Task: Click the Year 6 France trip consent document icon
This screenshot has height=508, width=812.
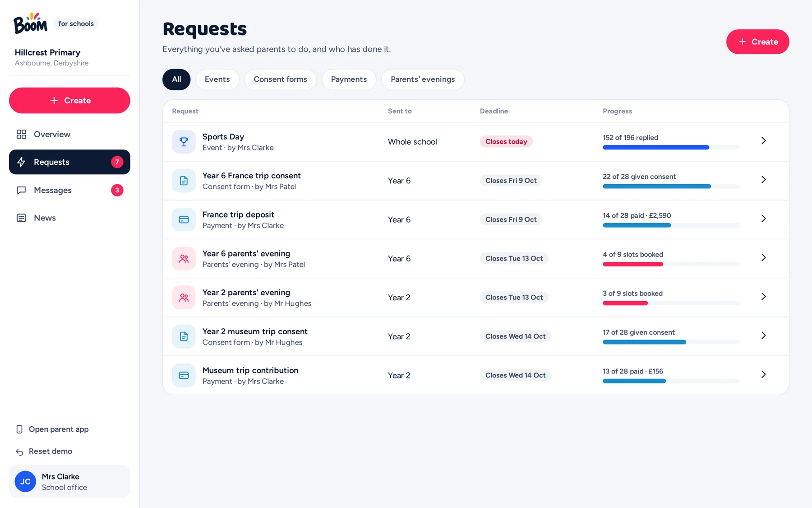Action: [x=184, y=181]
